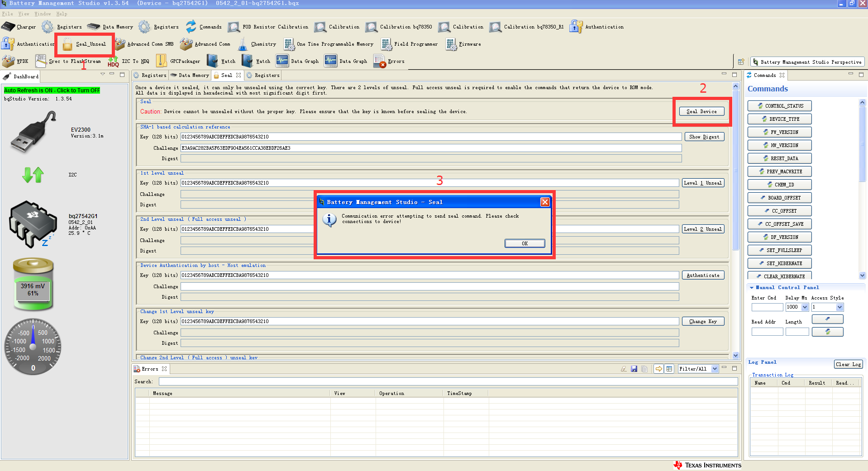This screenshot has width=868, height=471.
Task: Open the View menu
Action: pos(24,14)
